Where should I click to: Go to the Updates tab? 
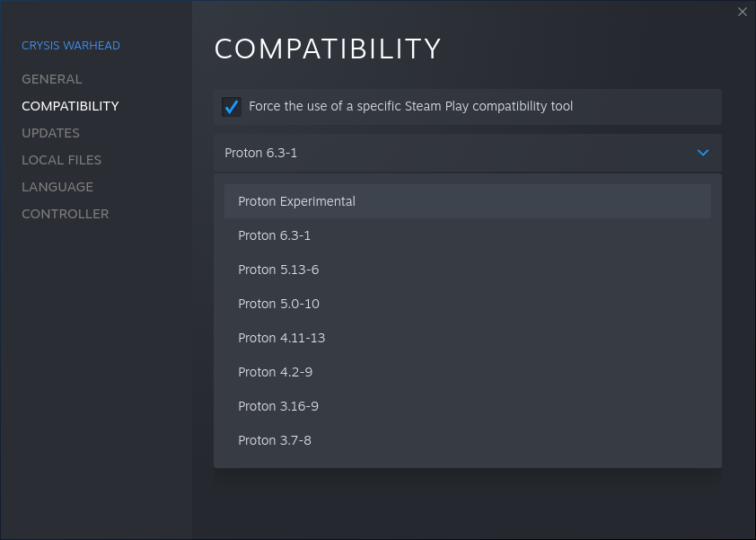[50, 133]
